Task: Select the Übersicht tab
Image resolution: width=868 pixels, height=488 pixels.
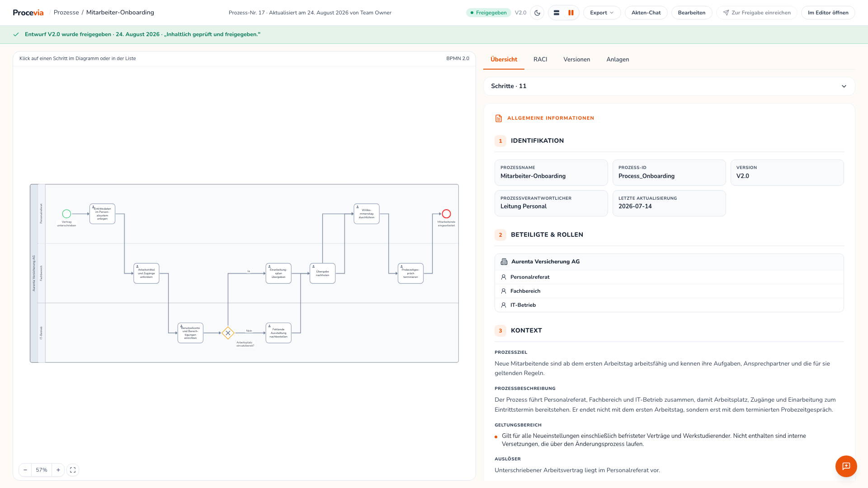Action: click(x=504, y=60)
